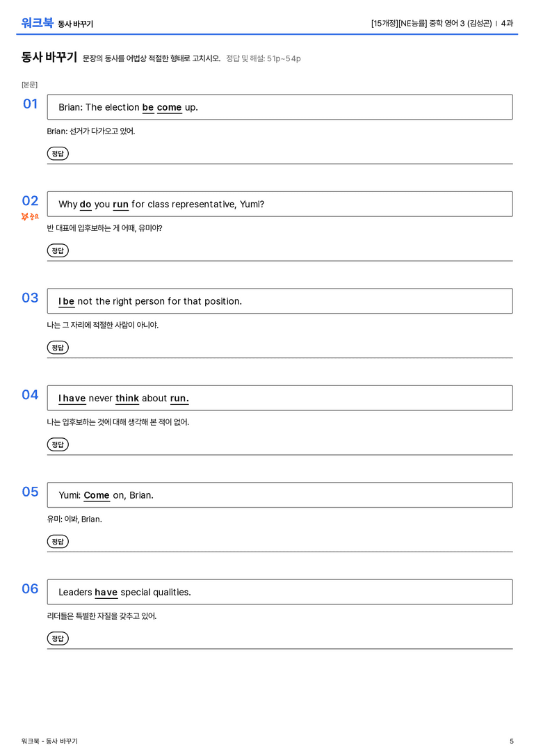Click the page number 5 in footer
The image size is (534, 756).
511,741
